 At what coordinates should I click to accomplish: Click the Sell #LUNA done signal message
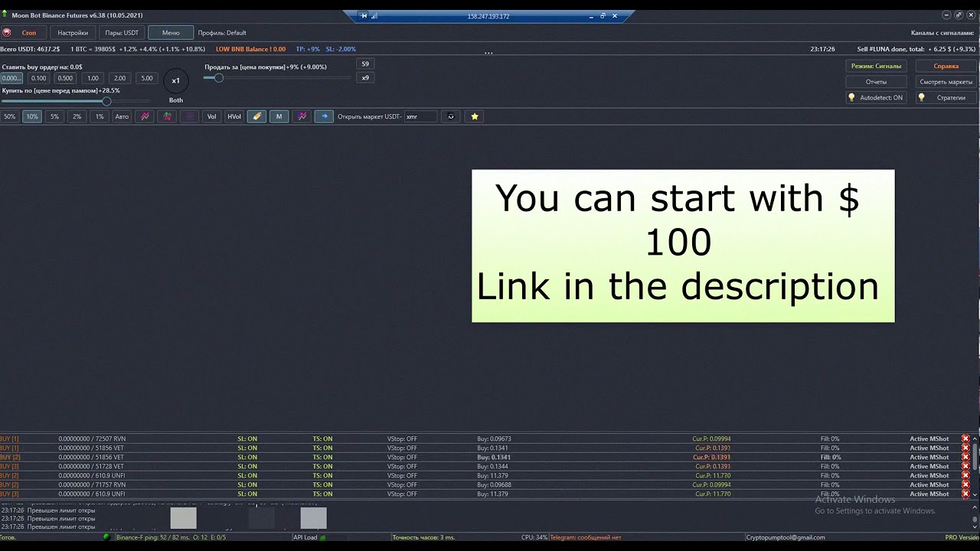(x=916, y=49)
